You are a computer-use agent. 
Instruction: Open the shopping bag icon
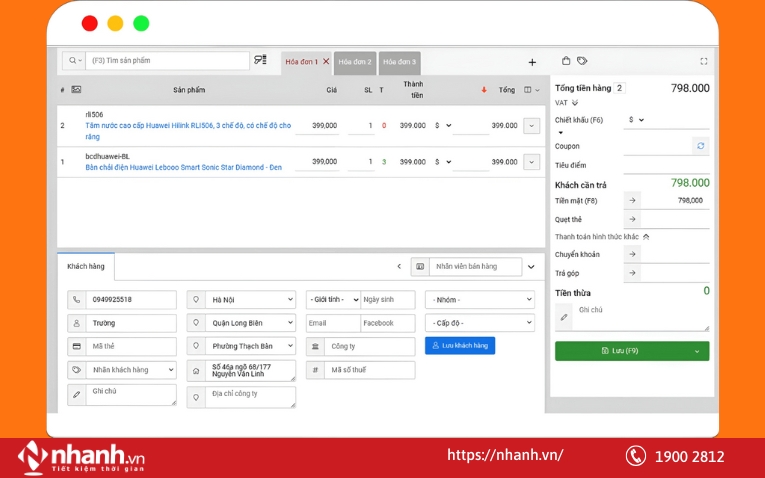click(566, 61)
